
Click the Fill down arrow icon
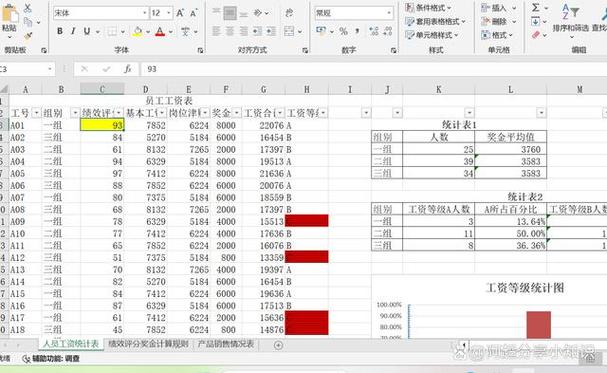[x=535, y=21]
